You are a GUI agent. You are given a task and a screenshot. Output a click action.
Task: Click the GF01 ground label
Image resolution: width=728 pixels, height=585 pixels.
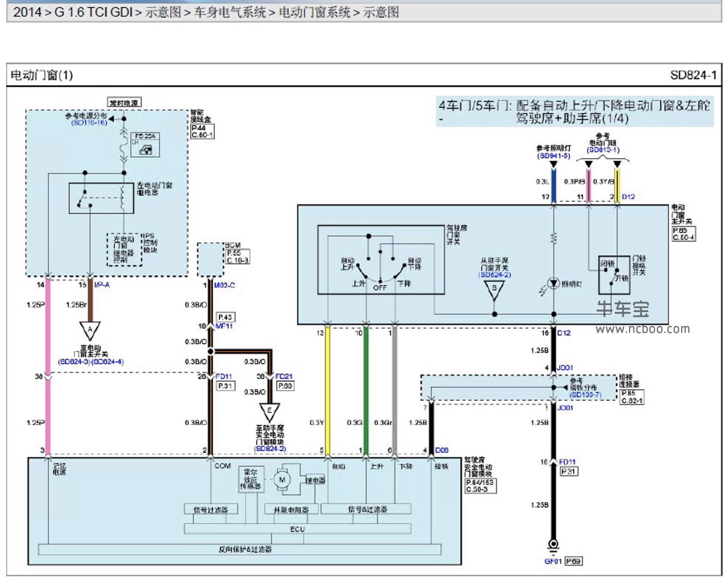point(553,561)
